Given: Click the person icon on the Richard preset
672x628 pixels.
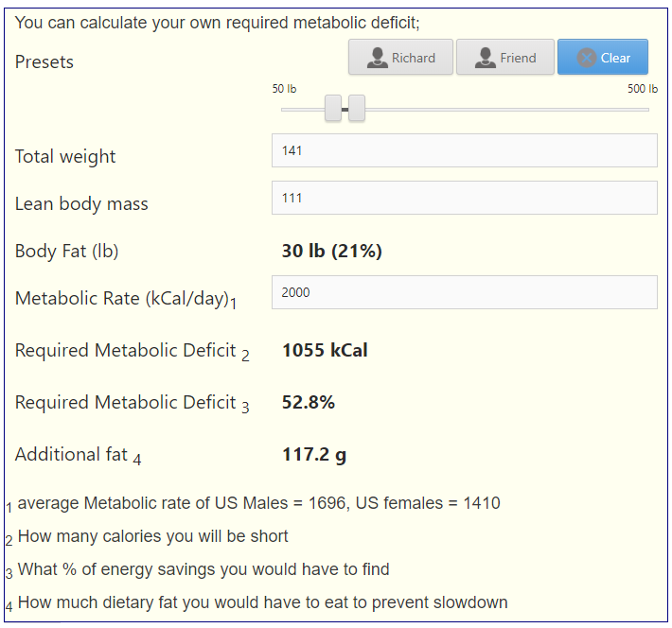Looking at the screenshot, I should tap(377, 58).
